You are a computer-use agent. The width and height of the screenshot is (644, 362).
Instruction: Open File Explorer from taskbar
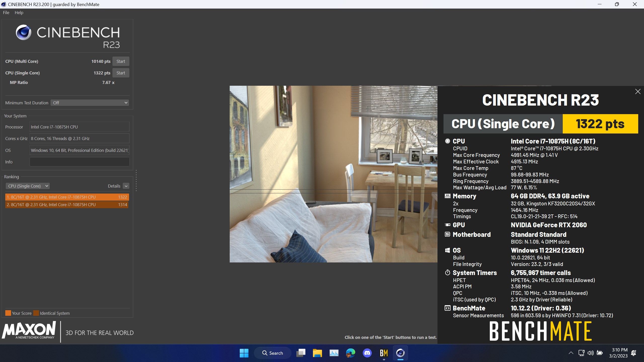(317, 353)
